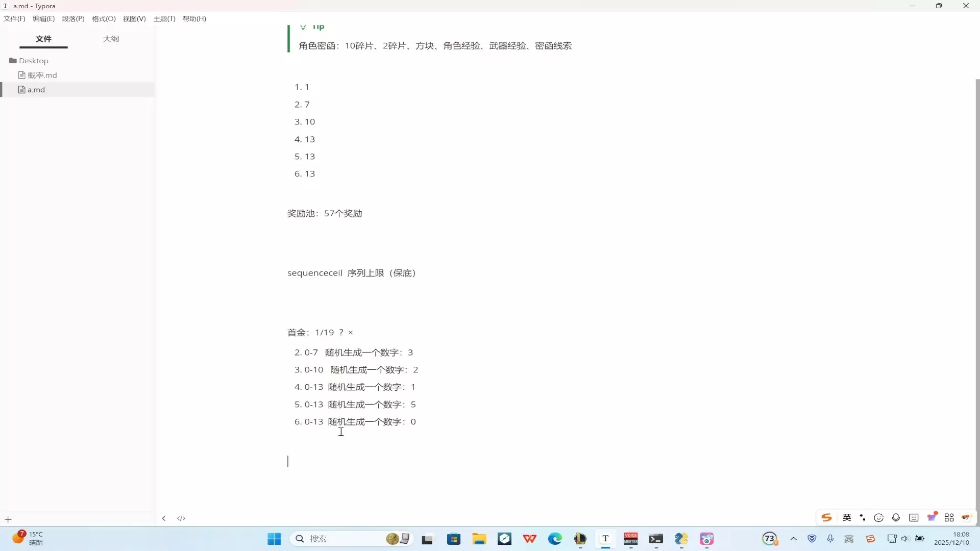This screenshot has width=980, height=551.
Task: Open 段落(P) paragraph menu
Action: 73,19
